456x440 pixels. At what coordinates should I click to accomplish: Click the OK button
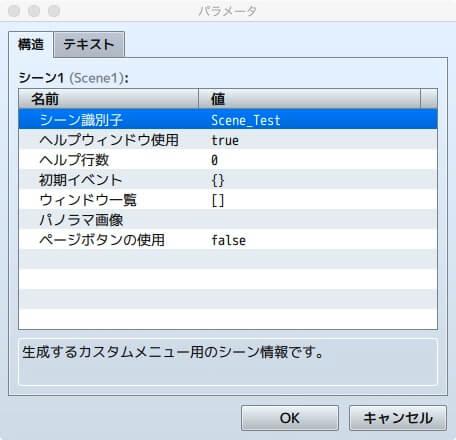pos(290,418)
